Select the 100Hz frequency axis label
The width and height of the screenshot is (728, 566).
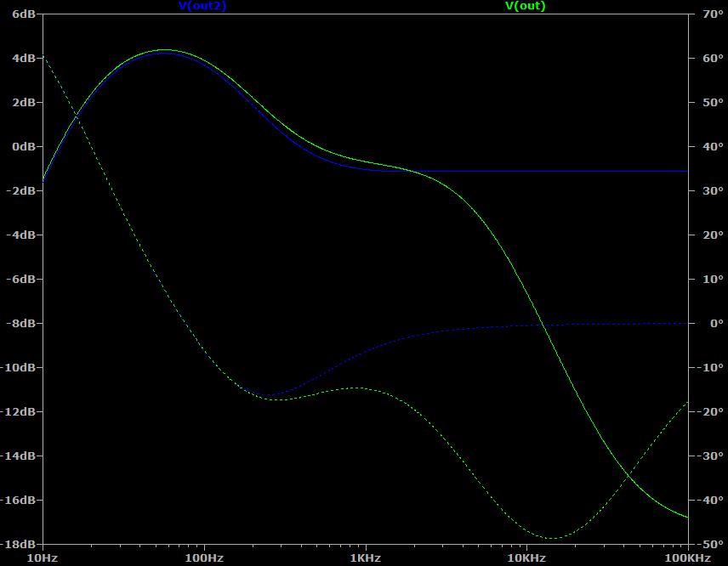tap(202, 558)
